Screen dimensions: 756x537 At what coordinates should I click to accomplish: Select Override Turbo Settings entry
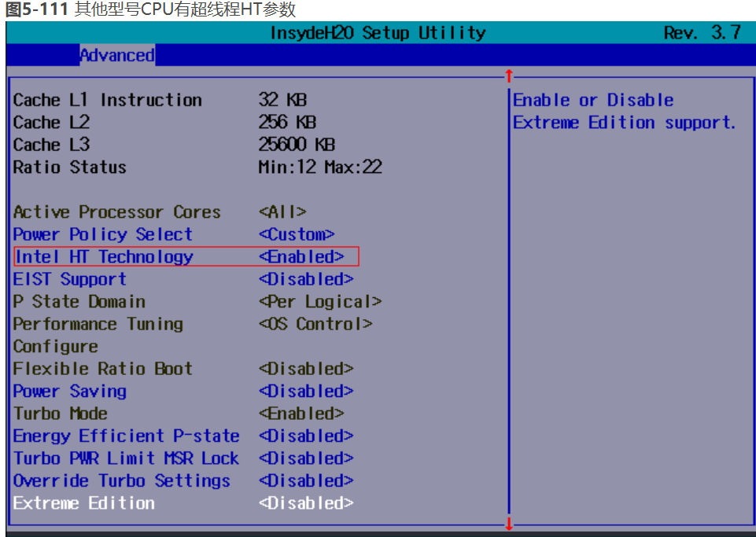click(x=122, y=480)
